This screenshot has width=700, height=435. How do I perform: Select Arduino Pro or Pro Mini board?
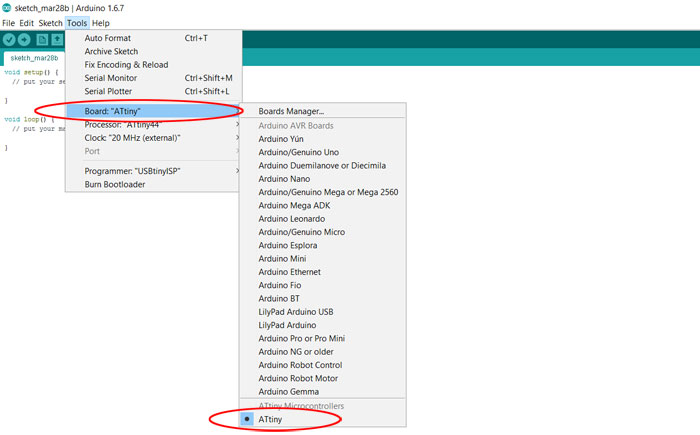pyautogui.click(x=323, y=339)
